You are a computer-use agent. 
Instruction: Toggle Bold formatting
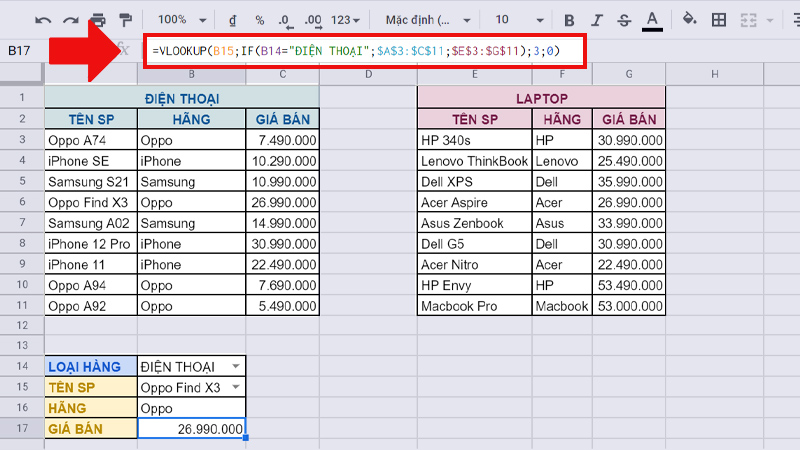pyautogui.click(x=570, y=19)
